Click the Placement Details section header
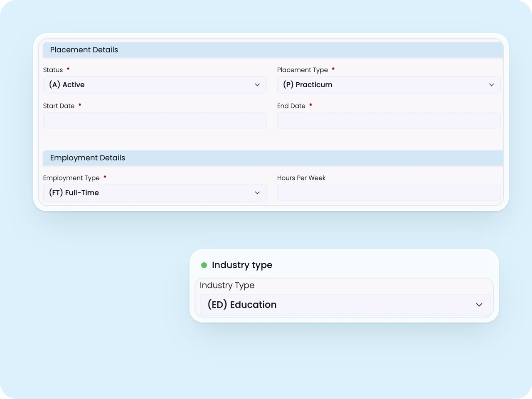The width and height of the screenshot is (532, 399). 273,50
